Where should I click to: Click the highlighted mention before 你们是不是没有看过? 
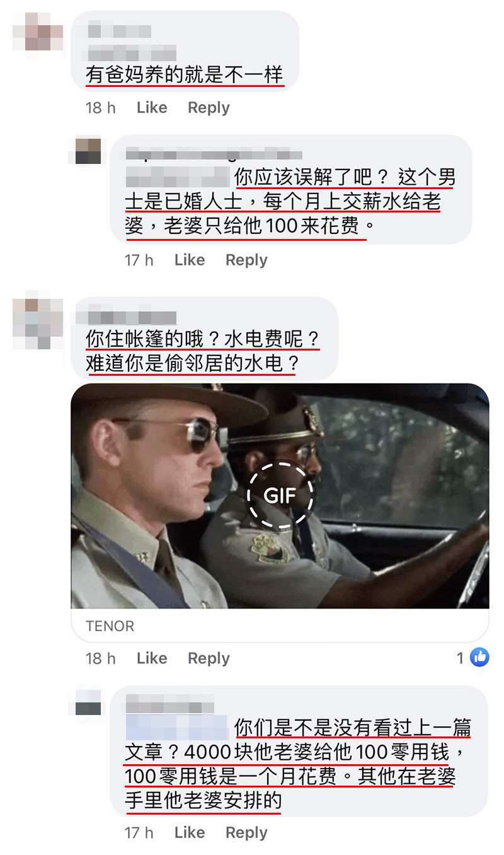(177, 727)
